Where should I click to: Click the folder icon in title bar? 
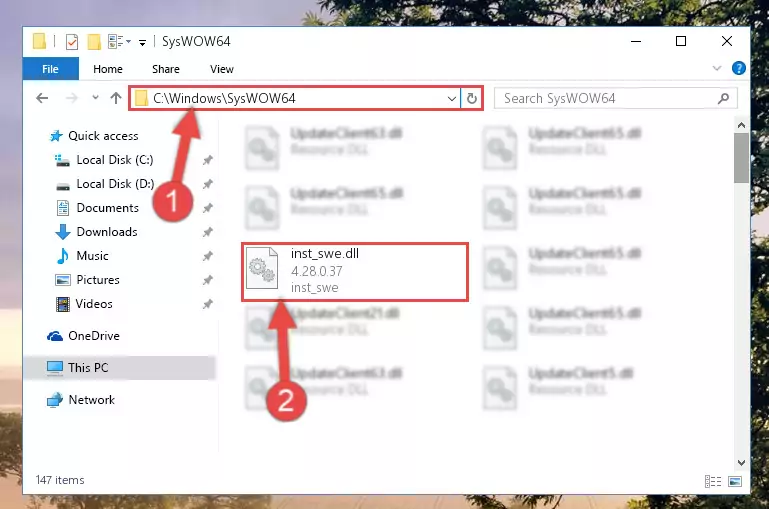pyautogui.click(x=39, y=41)
